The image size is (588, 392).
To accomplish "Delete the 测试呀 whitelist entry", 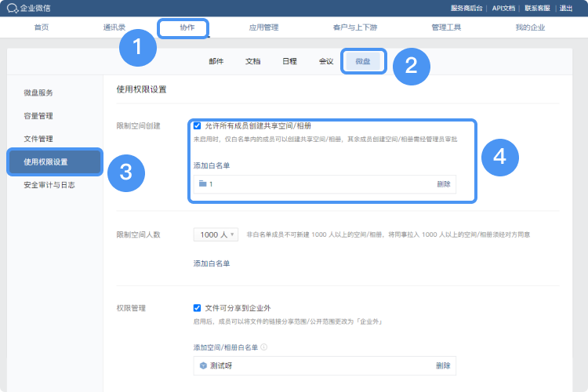I will coord(443,365).
